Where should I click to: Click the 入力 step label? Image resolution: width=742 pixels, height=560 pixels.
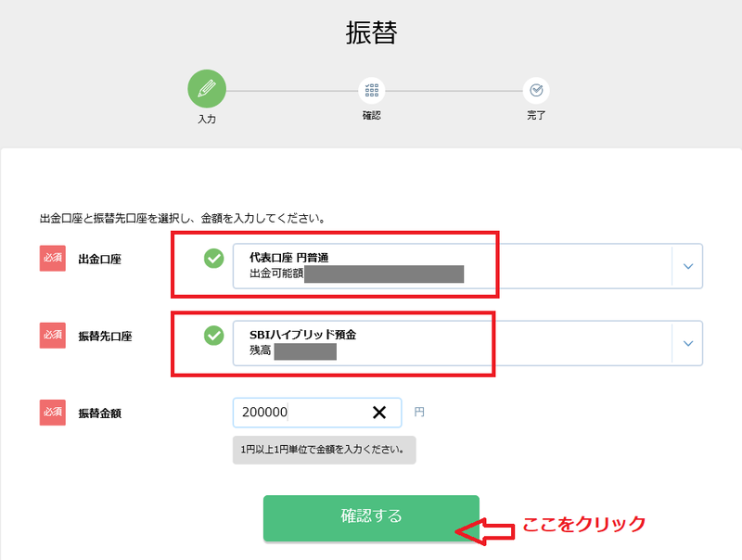(207, 119)
